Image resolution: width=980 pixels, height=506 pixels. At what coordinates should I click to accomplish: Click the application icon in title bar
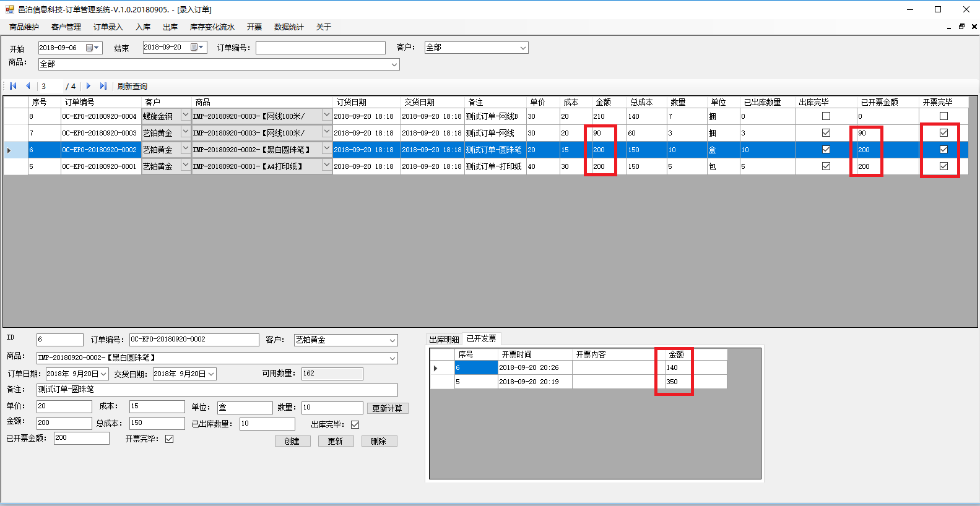point(9,9)
